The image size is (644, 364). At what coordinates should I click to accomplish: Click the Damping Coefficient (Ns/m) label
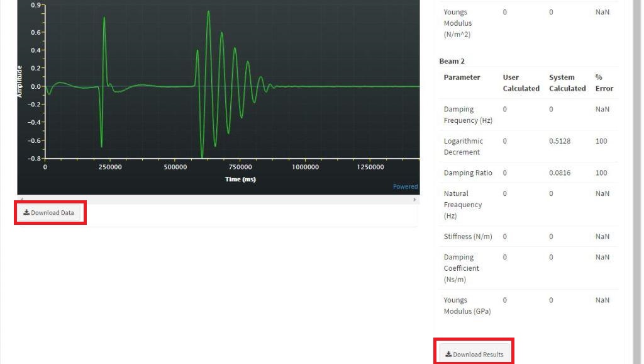tap(461, 268)
